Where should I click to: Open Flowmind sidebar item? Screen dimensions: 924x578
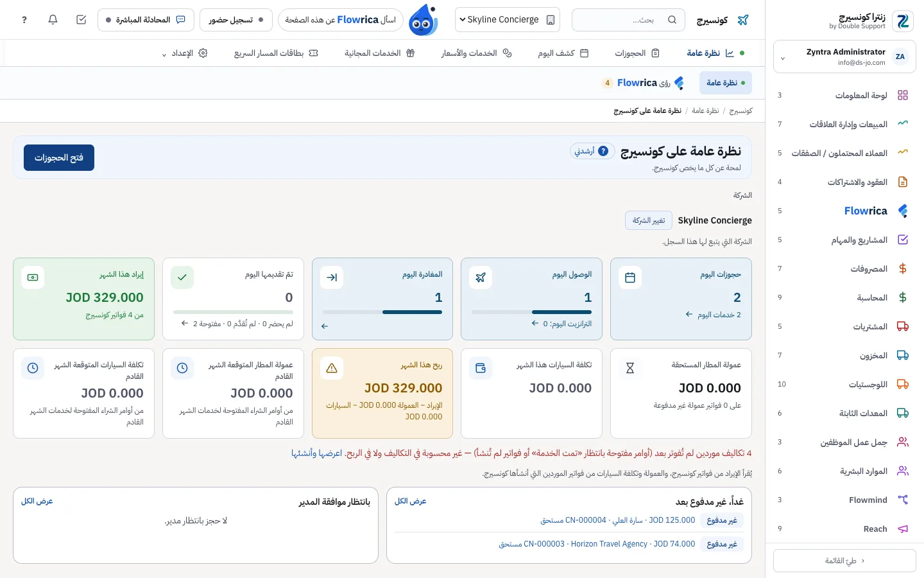point(844,500)
